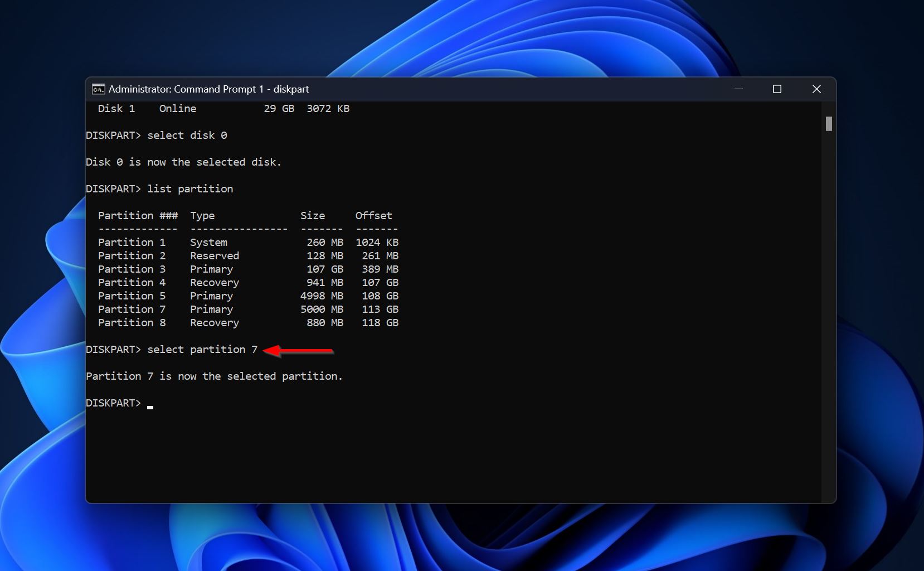
Task: Click the 'System' type of Partition 1
Action: (x=208, y=243)
